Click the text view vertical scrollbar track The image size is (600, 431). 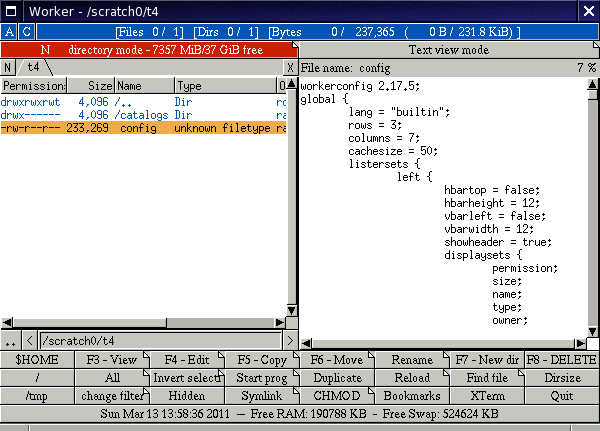click(592, 212)
